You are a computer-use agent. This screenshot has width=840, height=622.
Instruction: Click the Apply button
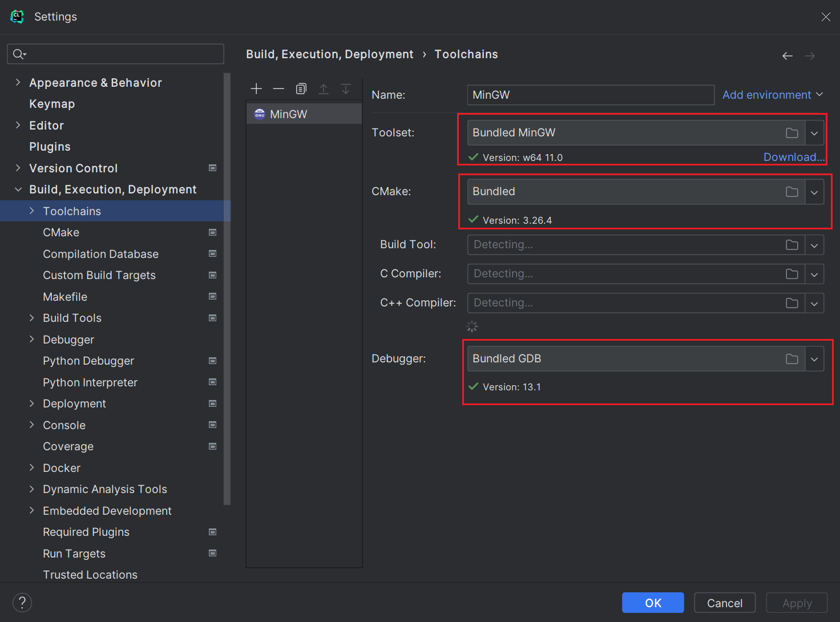coord(797,603)
